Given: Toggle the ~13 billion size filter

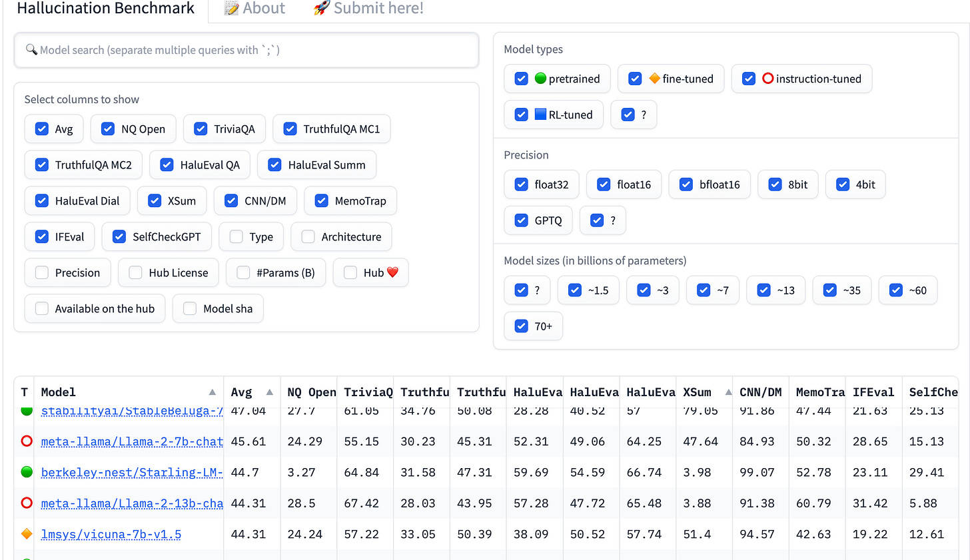Looking at the screenshot, I should coord(763,290).
